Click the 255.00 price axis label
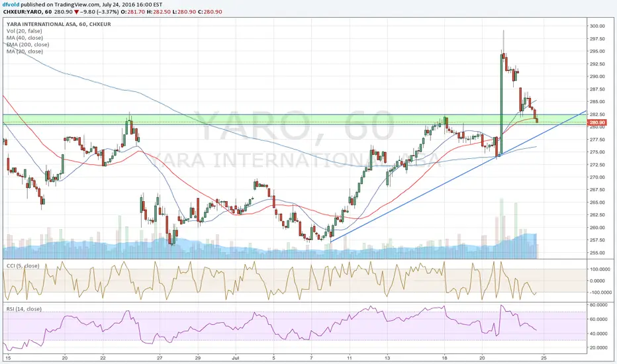The height and width of the screenshot is (364, 617). click(x=597, y=253)
